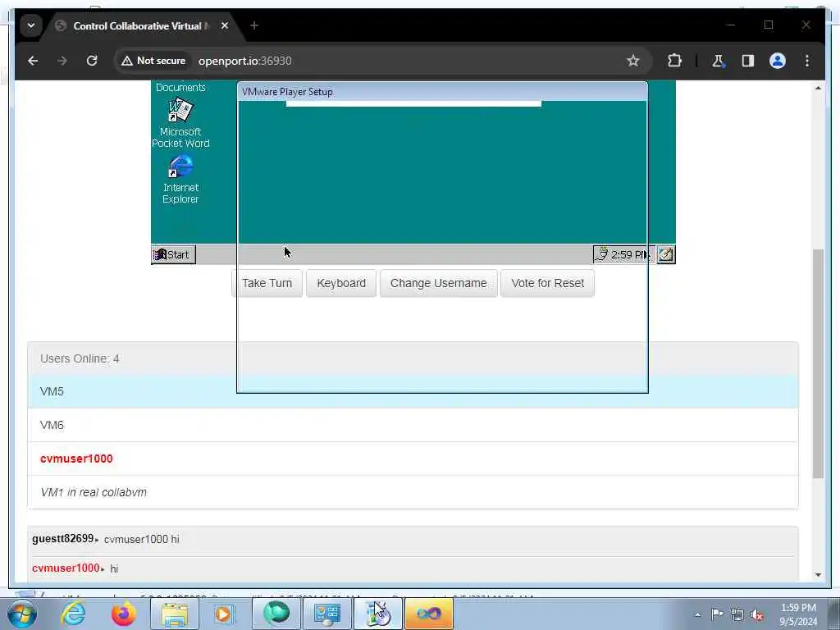
Task: Open Windows Explorer folder taskbar icon
Action: click(175, 614)
